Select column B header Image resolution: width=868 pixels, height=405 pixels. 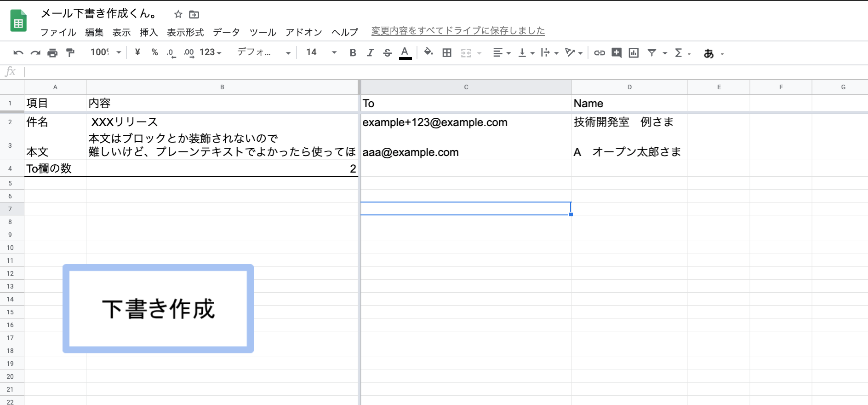[222, 87]
